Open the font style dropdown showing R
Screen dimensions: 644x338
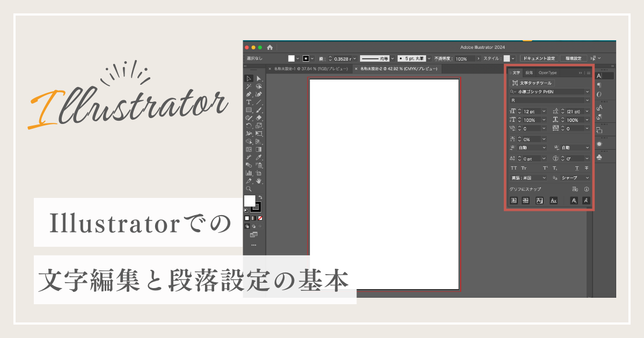point(550,100)
